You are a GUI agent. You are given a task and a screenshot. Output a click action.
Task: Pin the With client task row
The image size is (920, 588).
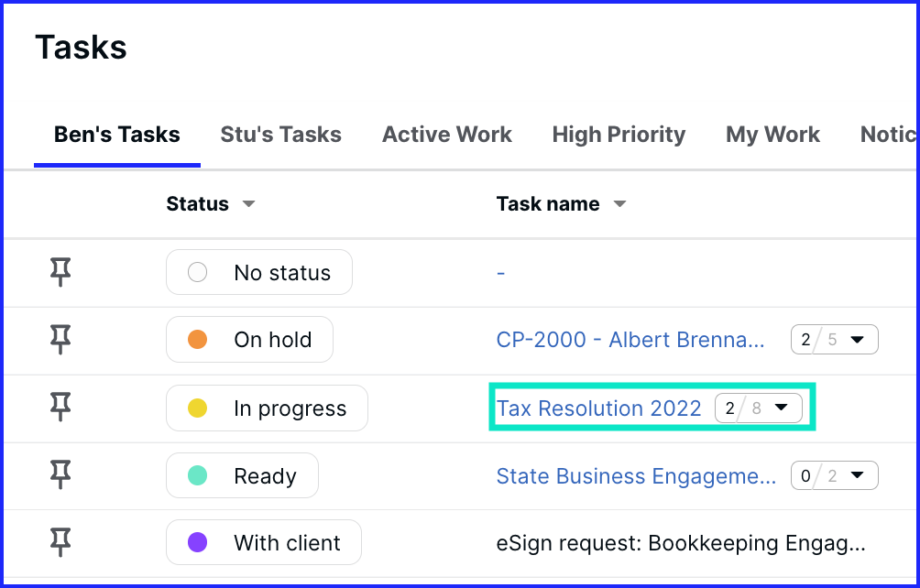[x=60, y=543]
